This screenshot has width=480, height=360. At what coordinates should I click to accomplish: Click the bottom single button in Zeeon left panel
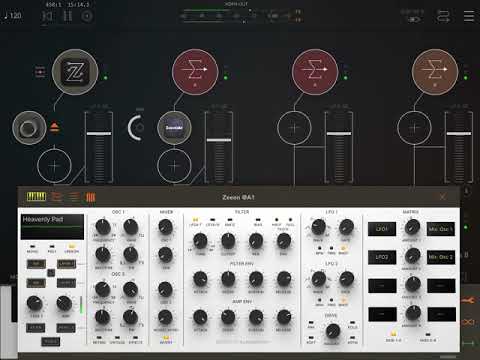pos(51,341)
